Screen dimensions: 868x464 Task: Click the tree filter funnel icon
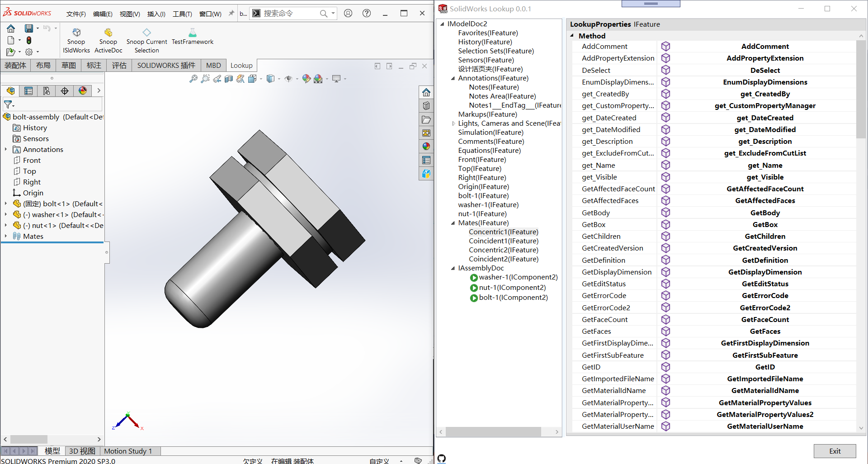coord(8,105)
